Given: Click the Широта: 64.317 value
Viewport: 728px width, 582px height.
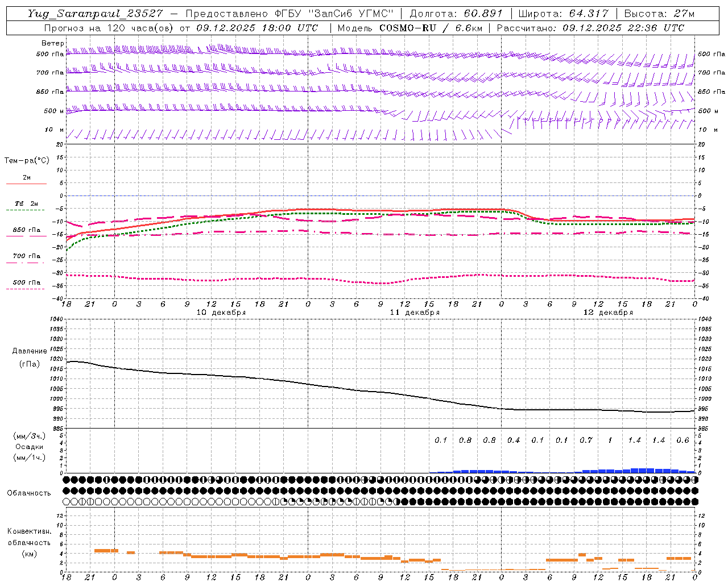Looking at the screenshot, I should pyautogui.click(x=563, y=14).
